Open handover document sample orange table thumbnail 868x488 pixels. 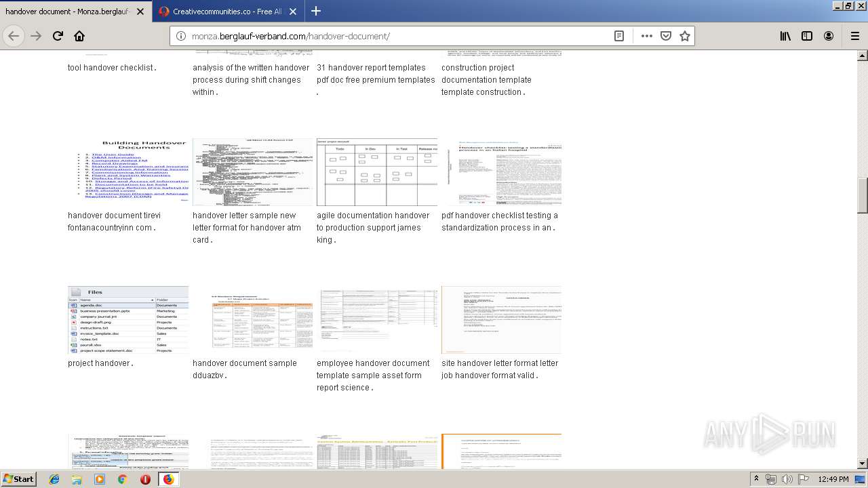[253, 319]
